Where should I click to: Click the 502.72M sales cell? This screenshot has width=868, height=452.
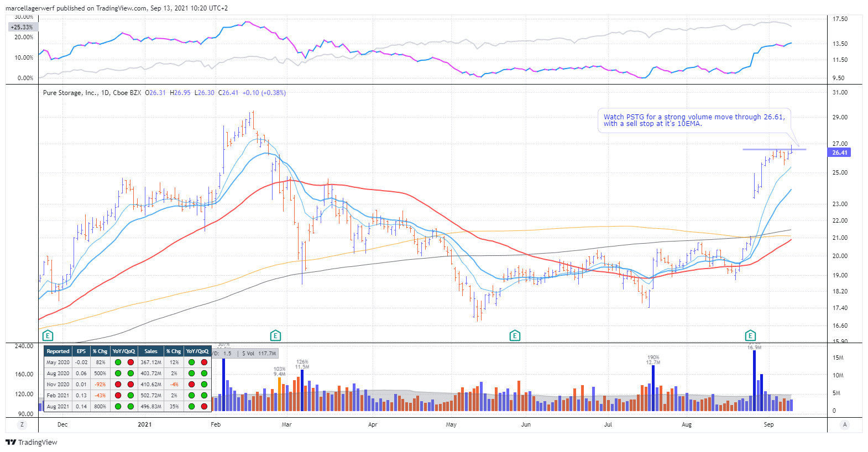coord(151,396)
